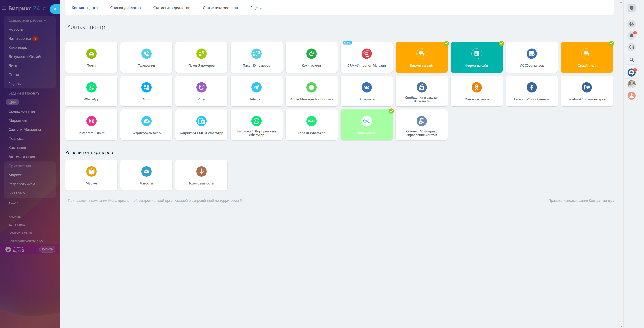Viewport: 644px width, 328px height.
Task: Open the WhatsApp connector tile
Action: 91,91
